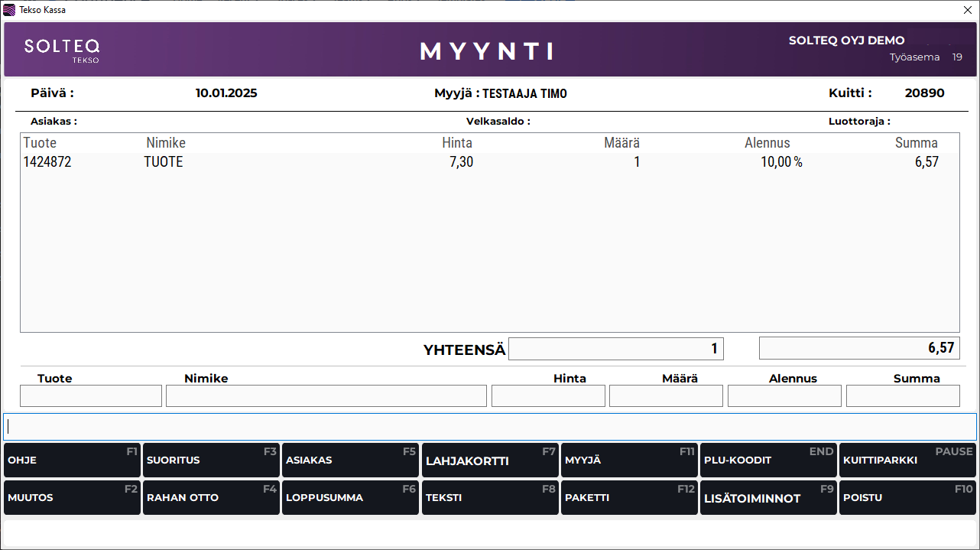Open OHJE help function
The width and height of the screenshot is (980, 550).
click(72, 460)
